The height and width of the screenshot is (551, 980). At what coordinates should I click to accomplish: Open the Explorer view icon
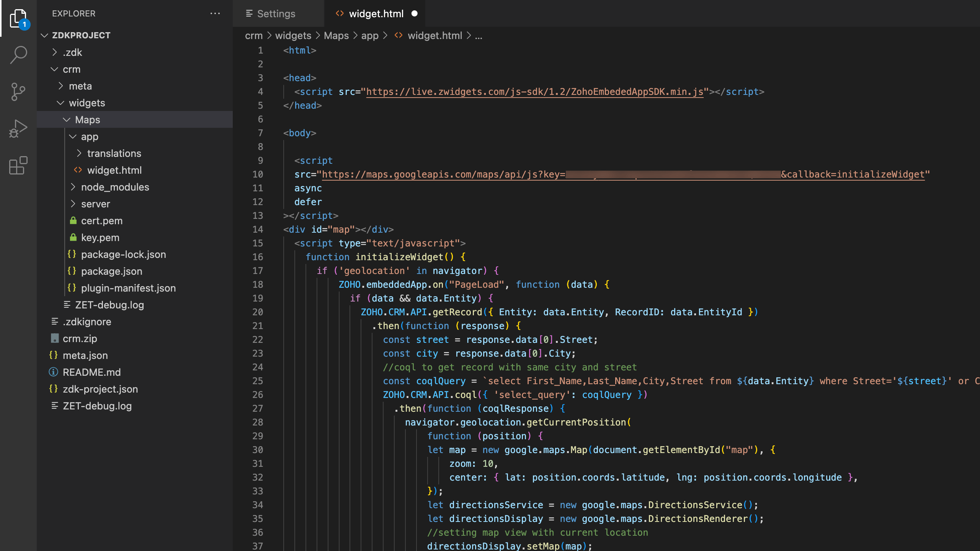[18, 18]
